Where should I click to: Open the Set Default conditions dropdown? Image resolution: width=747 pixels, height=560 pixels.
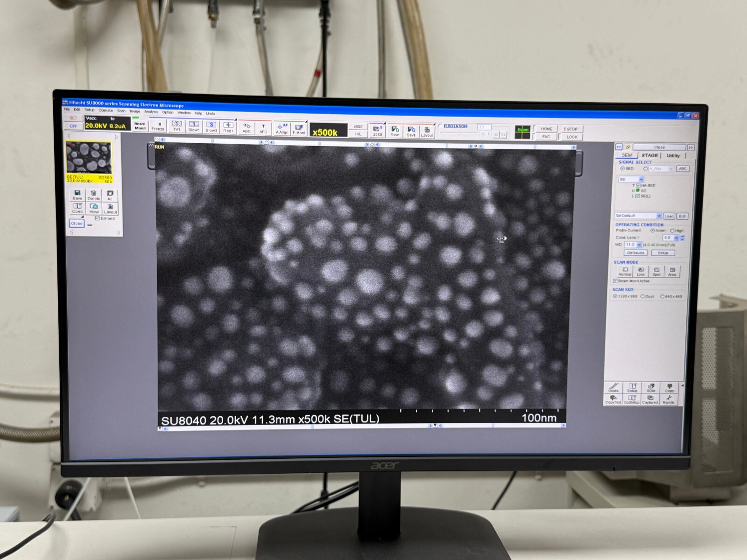tap(659, 216)
